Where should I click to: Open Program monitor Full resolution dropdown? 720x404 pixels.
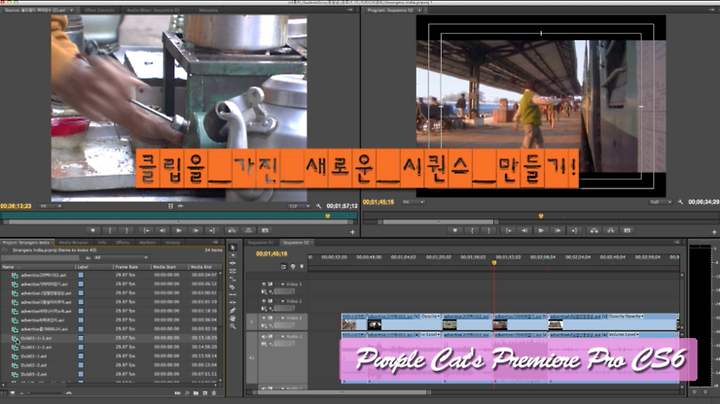pos(660,202)
